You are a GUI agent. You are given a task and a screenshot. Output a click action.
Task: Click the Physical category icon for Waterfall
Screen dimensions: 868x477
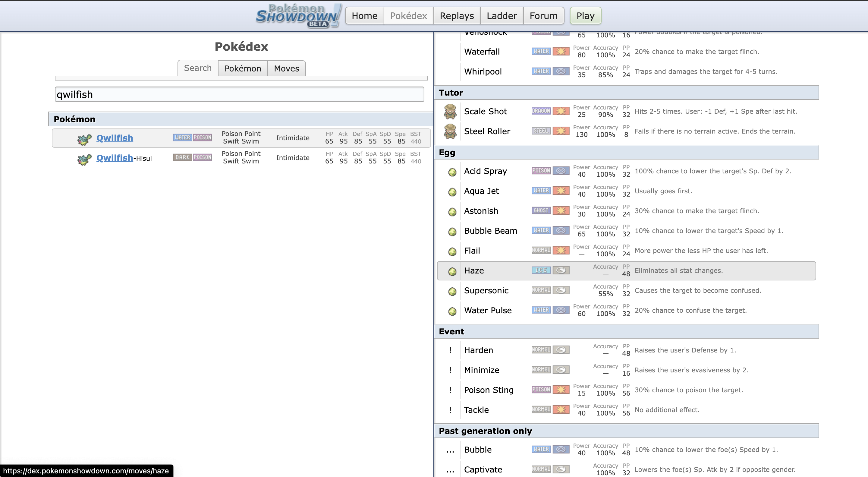(x=561, y=51)
